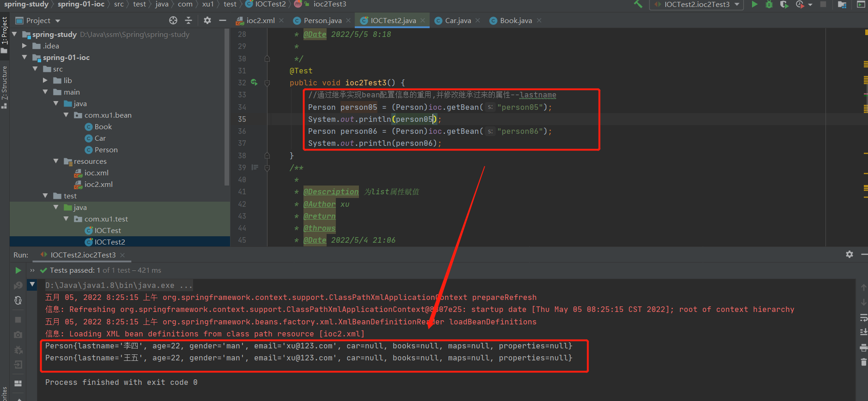Select the IOCTest class in project tree
Viewport: 868px width, 401px height.
(x=108, y=230)
